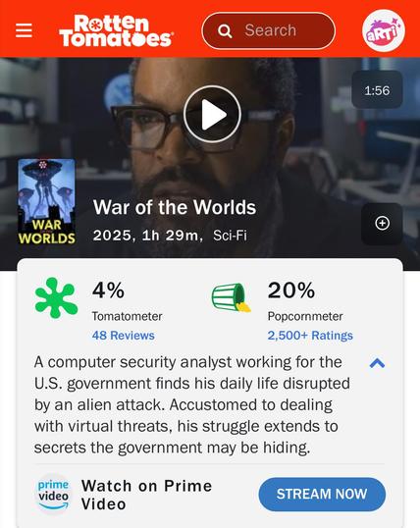
Task: Click Watch on Prime Video text
Action: pos(147,495)
